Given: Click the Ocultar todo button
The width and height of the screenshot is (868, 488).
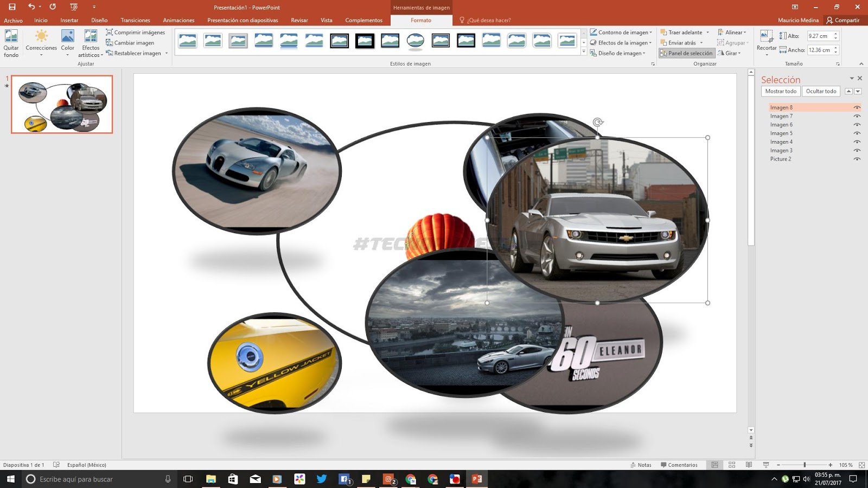Looking at the screenshot, I should 821,91.
